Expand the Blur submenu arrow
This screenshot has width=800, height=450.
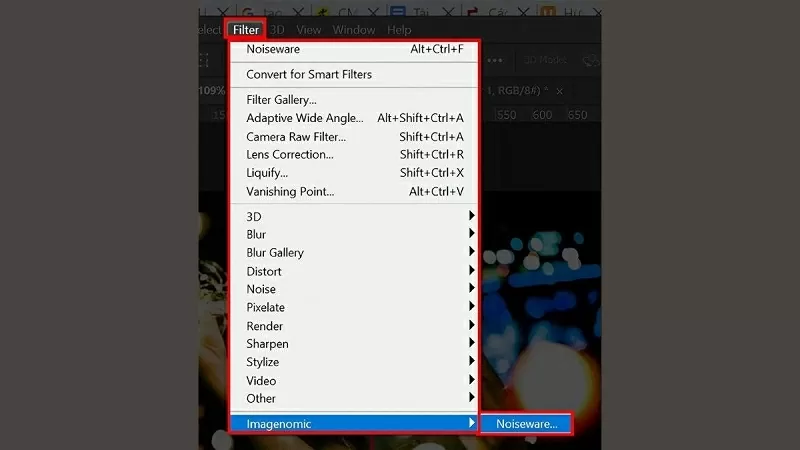(x=471, y=234)
